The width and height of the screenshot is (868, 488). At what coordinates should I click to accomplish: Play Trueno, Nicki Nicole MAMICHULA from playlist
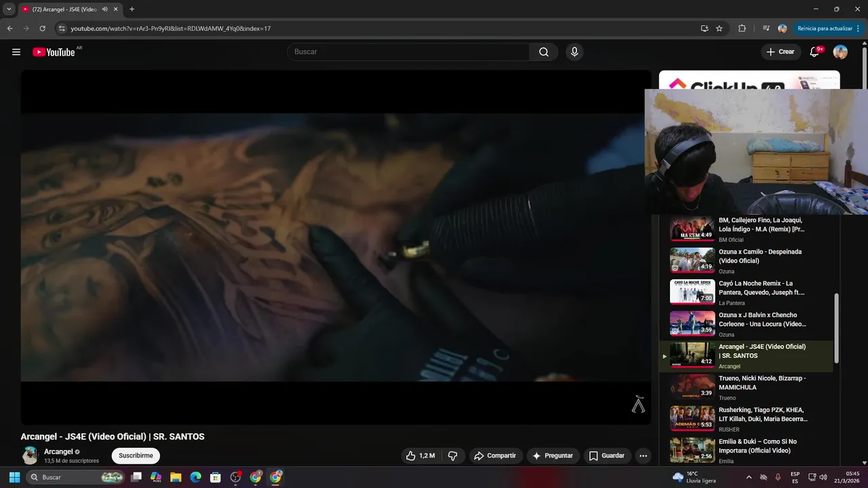pos(746,388)
